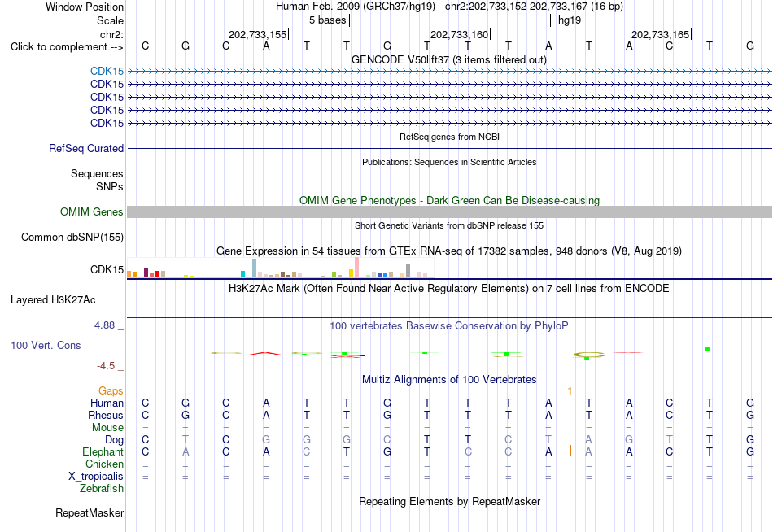Select the Human alignment row label

click(107, 403)
